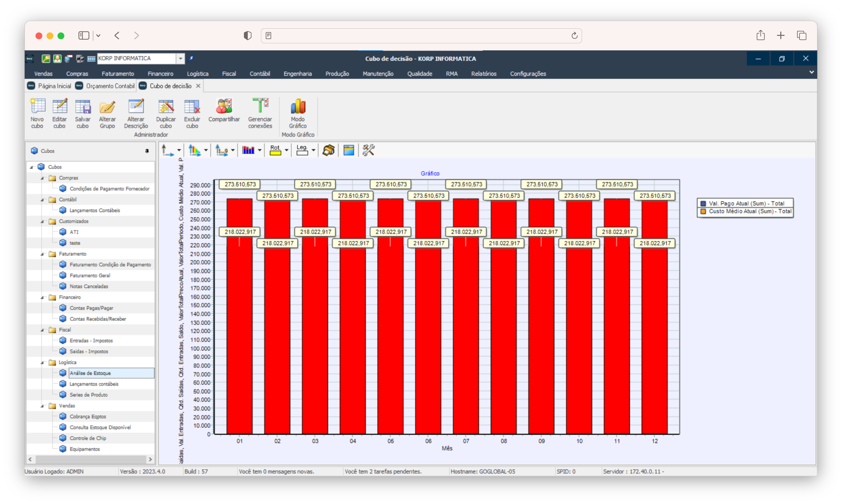Select Faturamento Geral cube
Viewport: 843px width, 504px height.
[x=90, y=275]
